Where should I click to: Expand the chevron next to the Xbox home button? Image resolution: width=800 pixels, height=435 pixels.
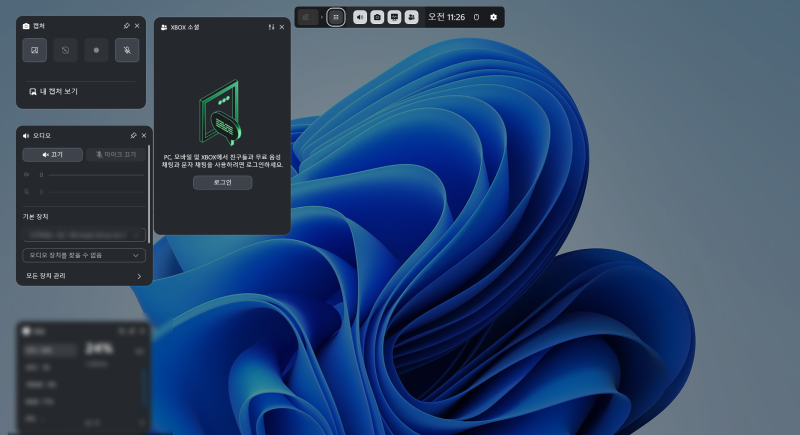(x=322, y=17)
